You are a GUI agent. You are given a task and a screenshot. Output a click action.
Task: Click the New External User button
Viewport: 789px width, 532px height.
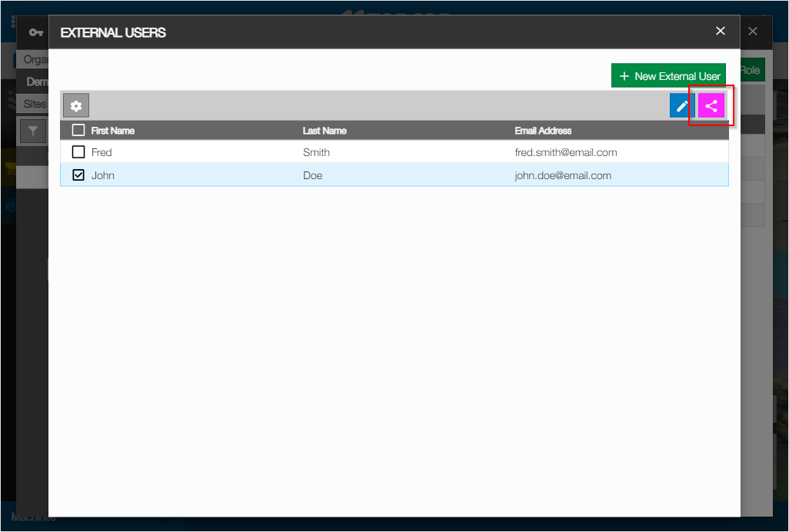(668, 76)
